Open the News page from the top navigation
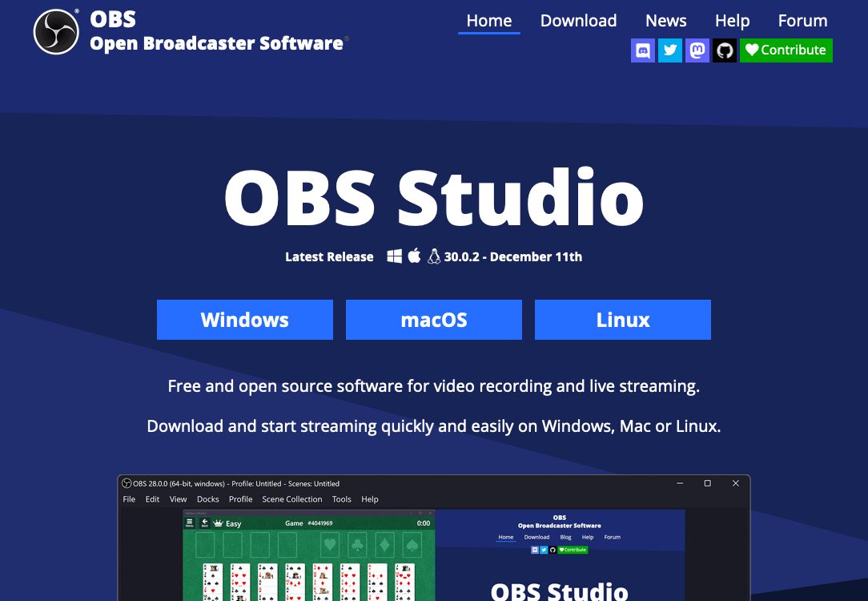Screen dimensions: 868x601 coord(666,21)
